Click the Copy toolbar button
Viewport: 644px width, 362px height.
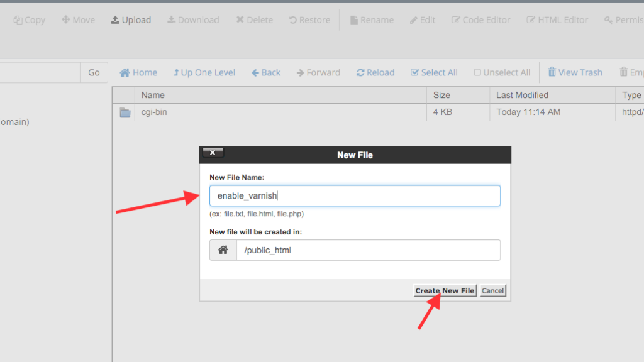[29, 20]
